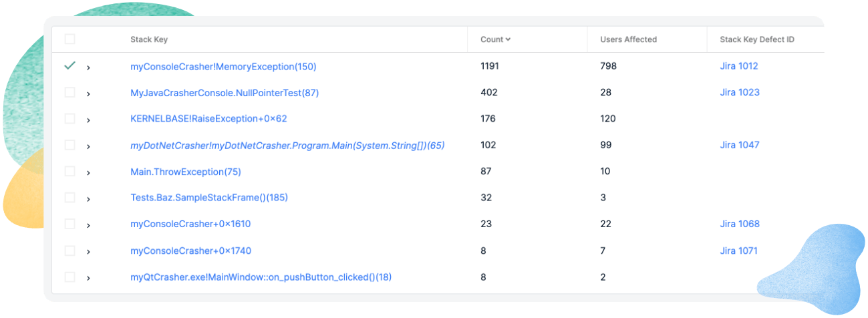Open the KERNELBASE!RaiseException+0×62 link
The image size is (868, 318).
(x=208, y=119)
